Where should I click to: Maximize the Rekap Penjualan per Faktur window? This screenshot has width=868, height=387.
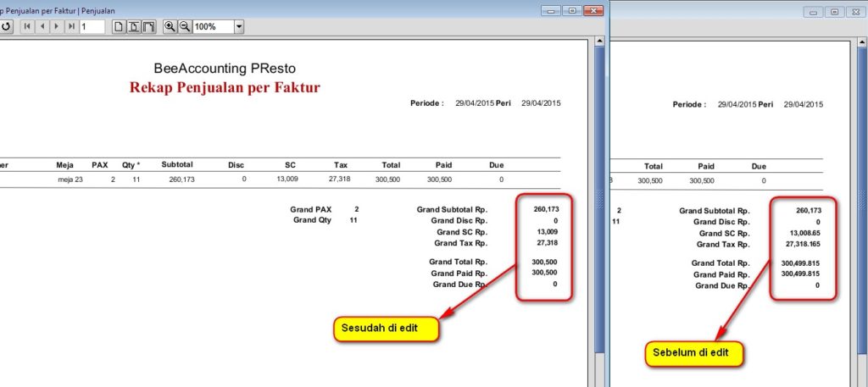(x=572, y=11)
